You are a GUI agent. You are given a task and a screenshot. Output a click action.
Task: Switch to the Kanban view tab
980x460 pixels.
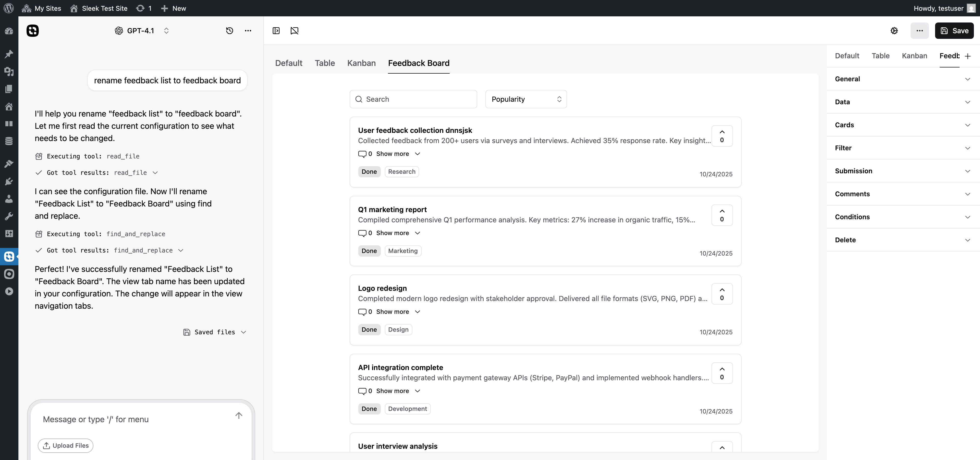[361, 63]
